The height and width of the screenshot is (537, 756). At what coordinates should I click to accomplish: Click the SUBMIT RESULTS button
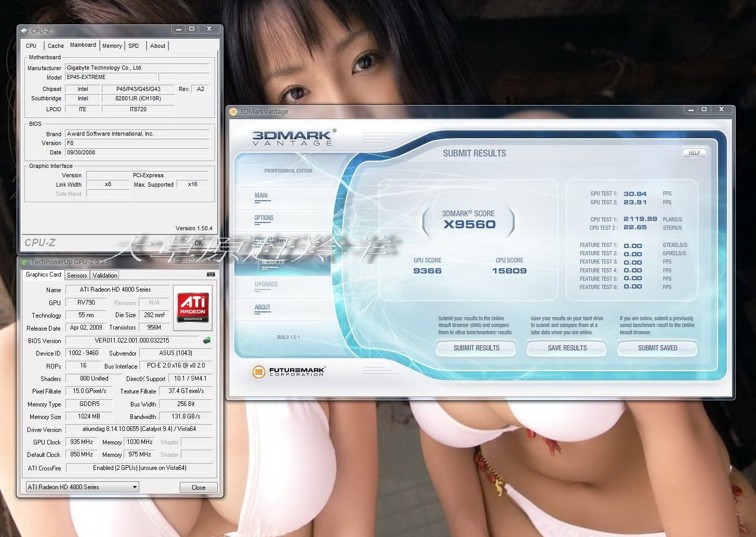coord(476,348)
